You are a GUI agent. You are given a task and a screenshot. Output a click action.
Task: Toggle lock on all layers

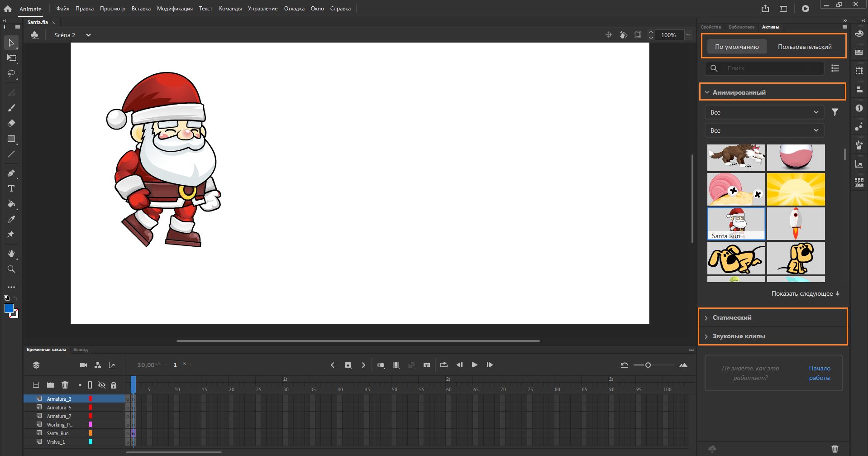click(114, 385)
